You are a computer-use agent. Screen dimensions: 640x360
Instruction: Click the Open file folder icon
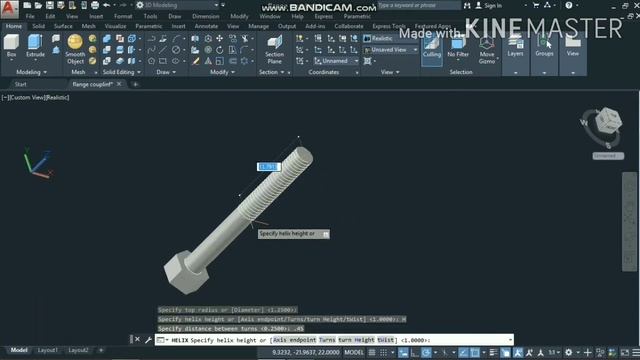click(x=38, y=5)
